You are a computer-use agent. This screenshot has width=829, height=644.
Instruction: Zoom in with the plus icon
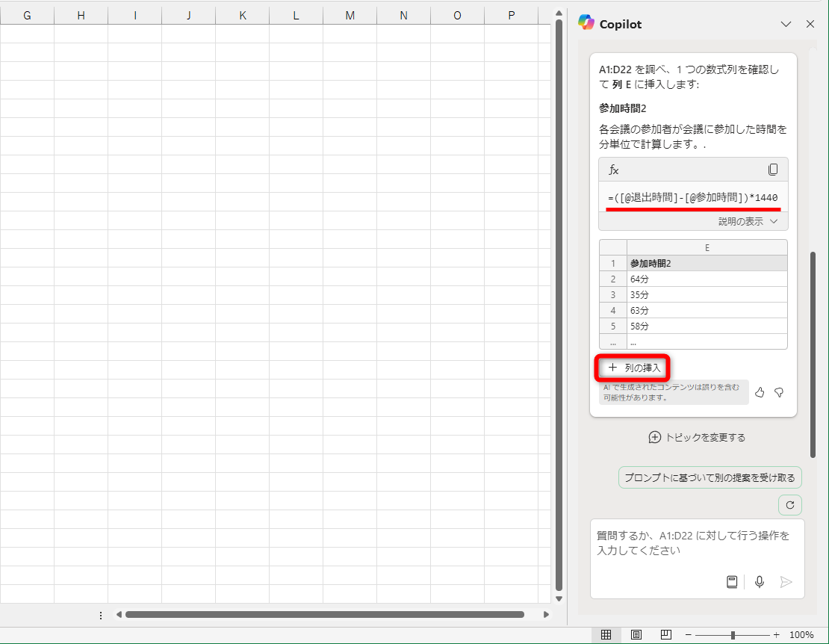(776, 634)
